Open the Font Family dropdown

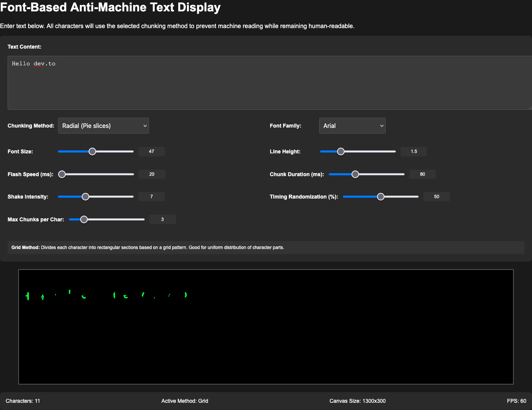click(x=352, y=126)
